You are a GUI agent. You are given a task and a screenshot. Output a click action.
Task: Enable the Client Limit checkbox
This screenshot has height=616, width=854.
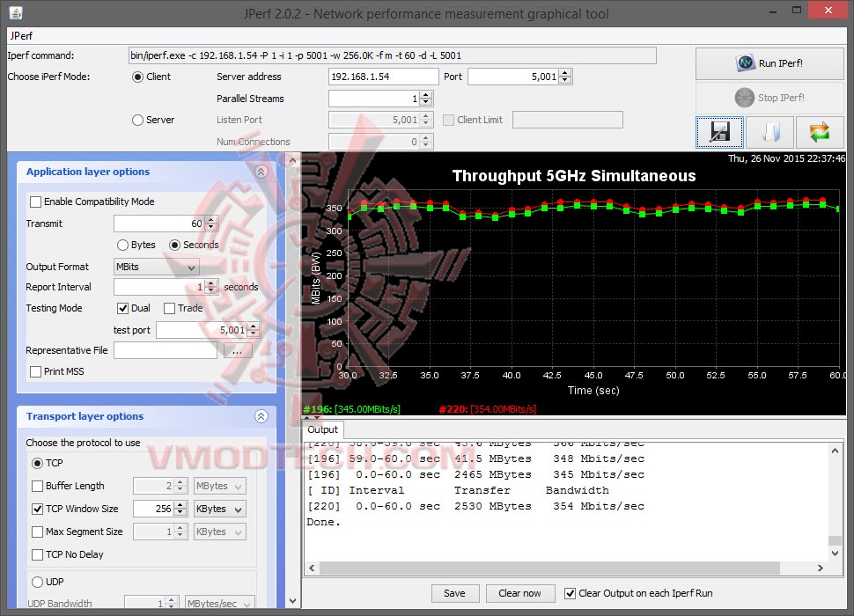coord(448,120)
